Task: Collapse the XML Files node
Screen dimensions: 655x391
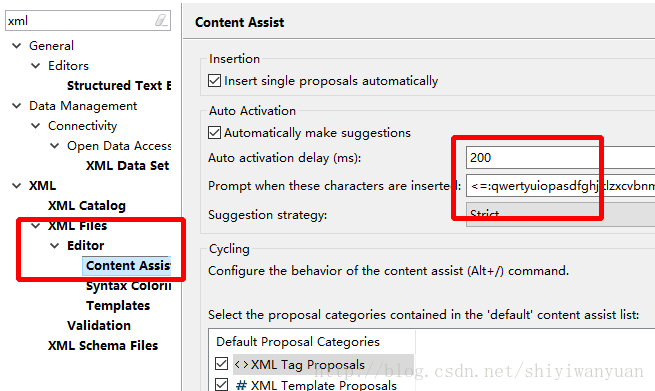Action: [x=36, y=226]
